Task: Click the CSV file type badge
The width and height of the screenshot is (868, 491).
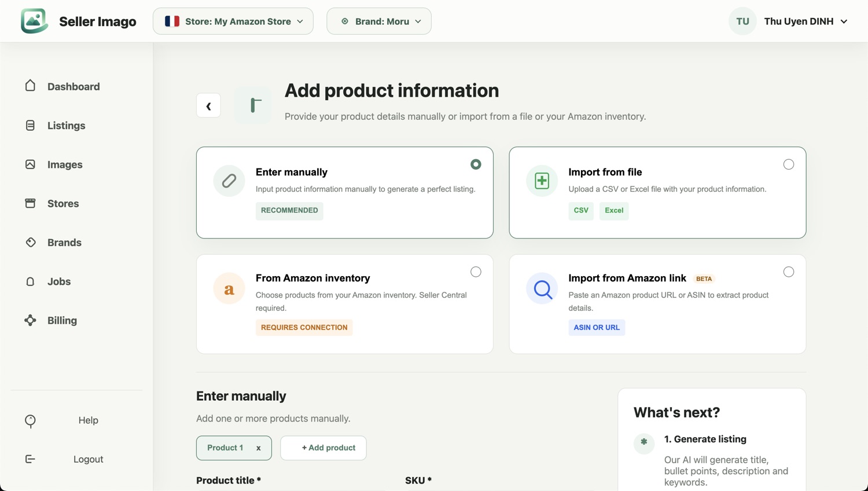Action: tap(581, 211)
